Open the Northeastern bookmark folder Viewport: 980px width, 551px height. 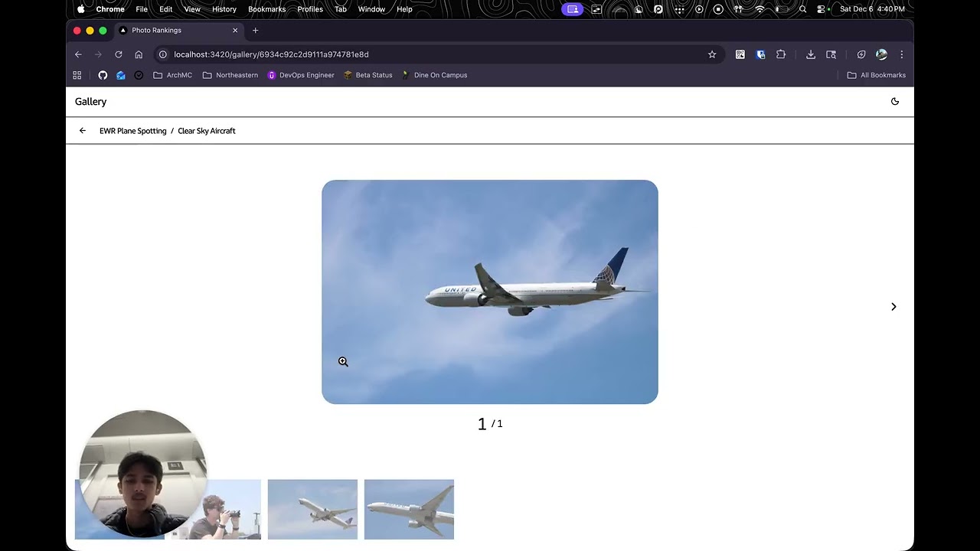click(230, 75)
